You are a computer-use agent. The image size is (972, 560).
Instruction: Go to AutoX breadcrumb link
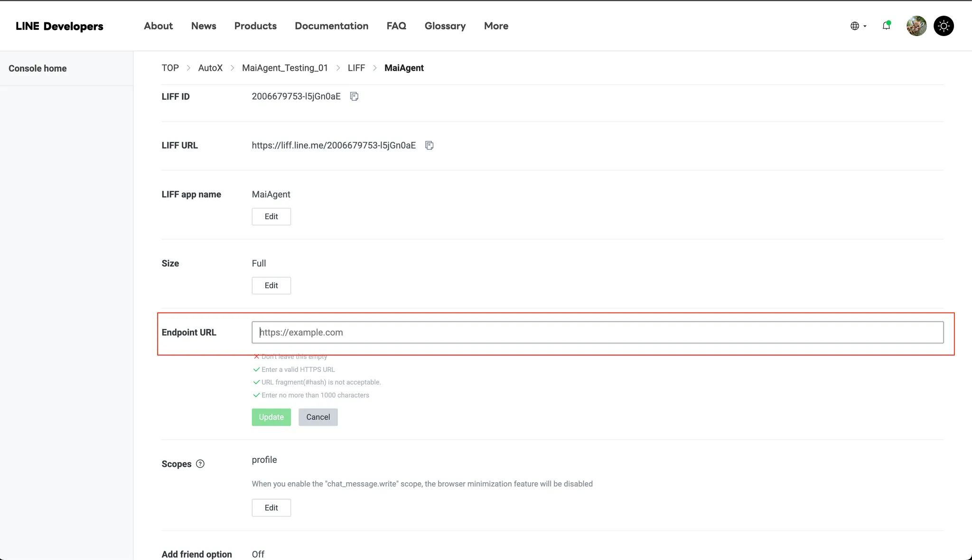tap(210, 68)
